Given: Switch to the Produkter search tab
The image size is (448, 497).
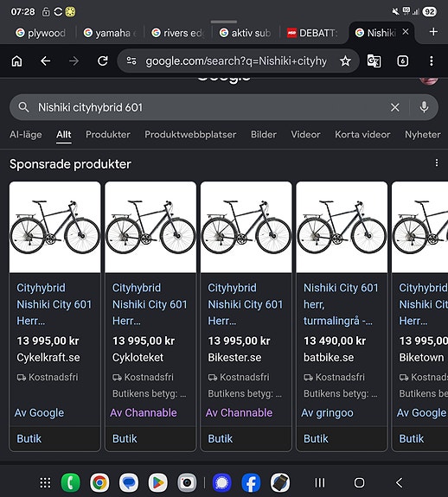Looking at the screenshot, I should [108, 134].
